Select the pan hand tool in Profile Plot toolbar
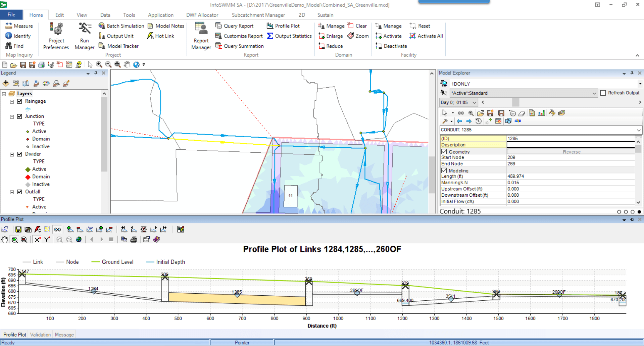The height and width of the screenshot is (346, 644). pos(5,239)
